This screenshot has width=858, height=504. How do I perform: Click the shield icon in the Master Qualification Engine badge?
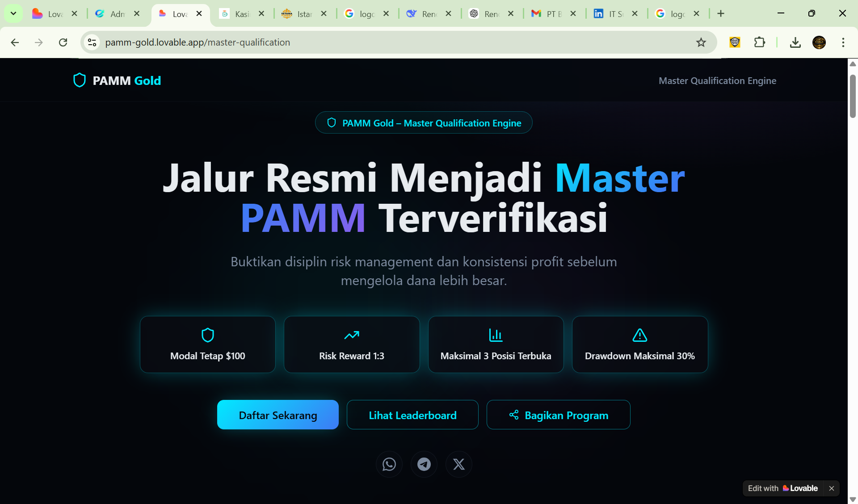[x=332, y=123]
